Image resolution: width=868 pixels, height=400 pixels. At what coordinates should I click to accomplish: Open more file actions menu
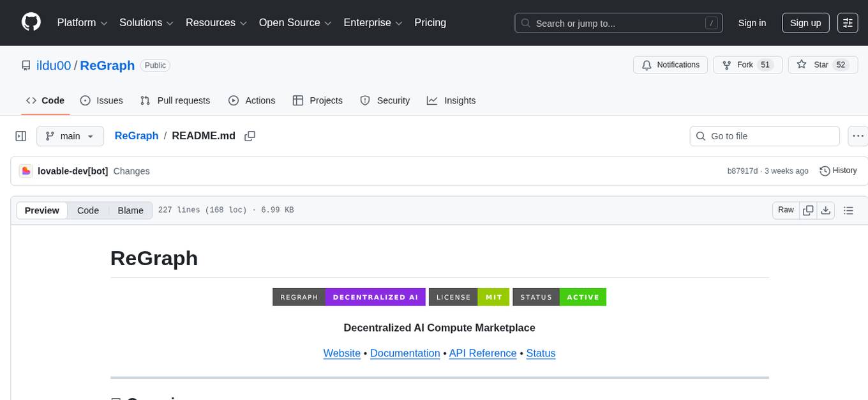(858, 136)
